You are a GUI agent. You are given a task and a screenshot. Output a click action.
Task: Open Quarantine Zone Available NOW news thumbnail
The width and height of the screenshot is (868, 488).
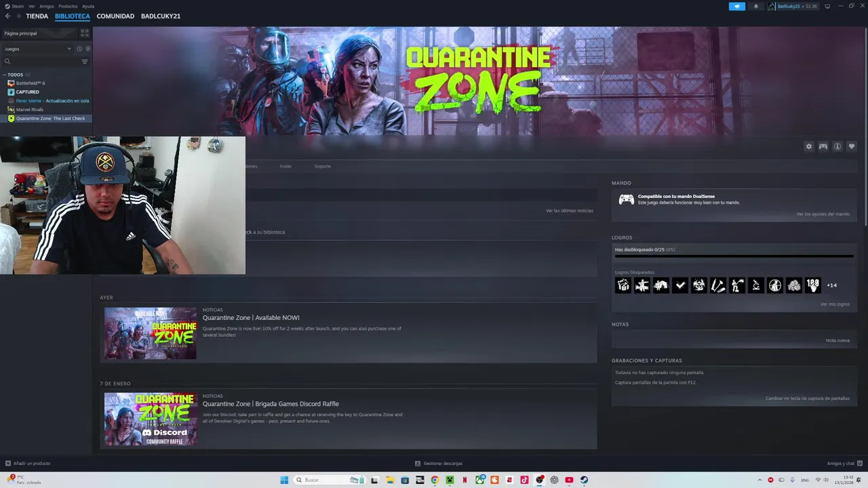click(151, 333)
